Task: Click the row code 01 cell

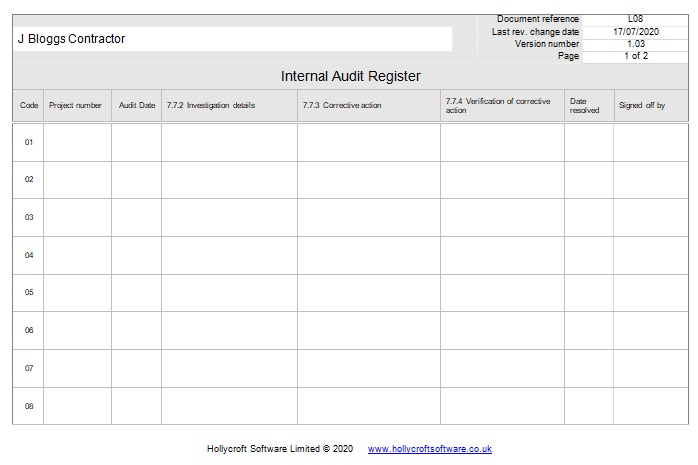Action: 29,142
